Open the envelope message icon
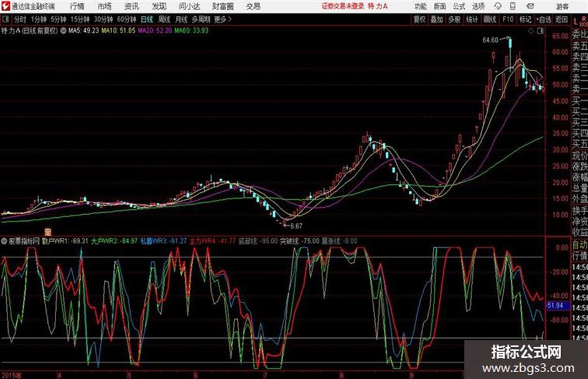588x379 pixels. [x=530, y=6]
